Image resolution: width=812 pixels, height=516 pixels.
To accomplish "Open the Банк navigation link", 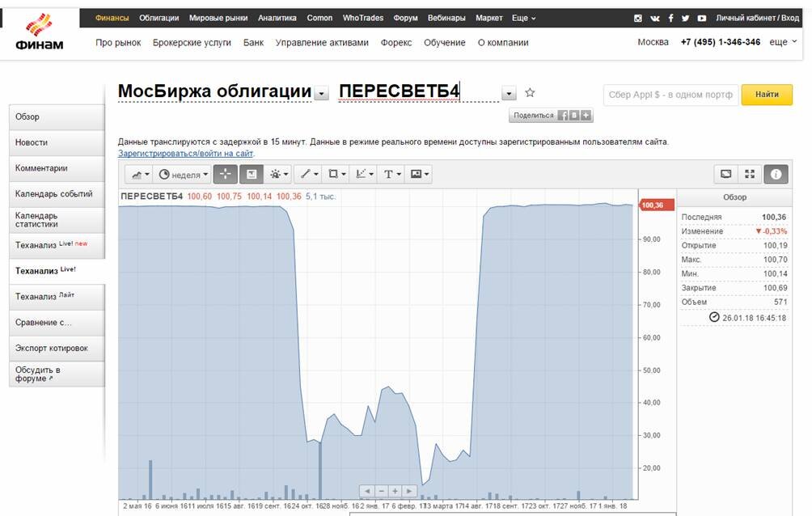I will tap(253, 43).
